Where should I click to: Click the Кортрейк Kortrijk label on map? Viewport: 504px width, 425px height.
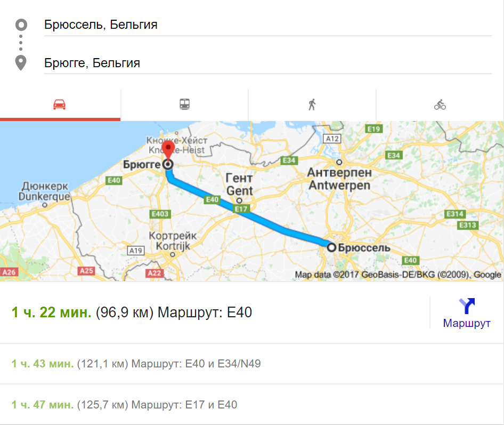click(173, 240)
